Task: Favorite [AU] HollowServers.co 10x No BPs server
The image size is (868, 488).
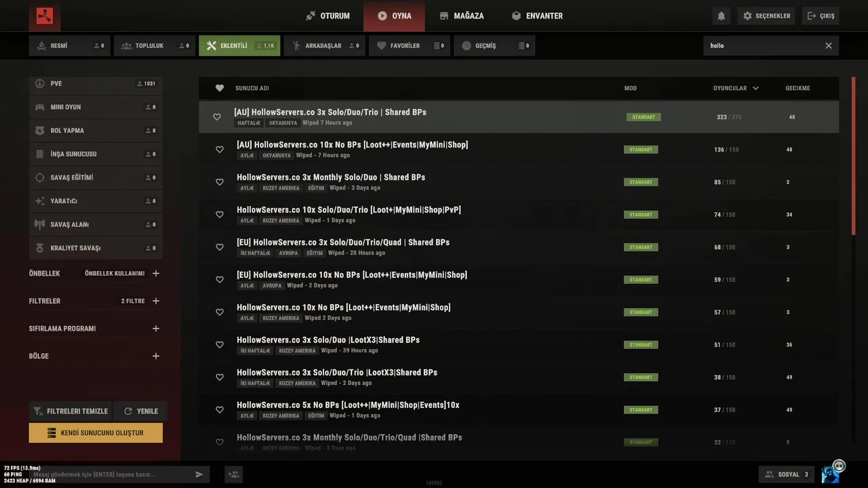Action: [x=220, y=150]
